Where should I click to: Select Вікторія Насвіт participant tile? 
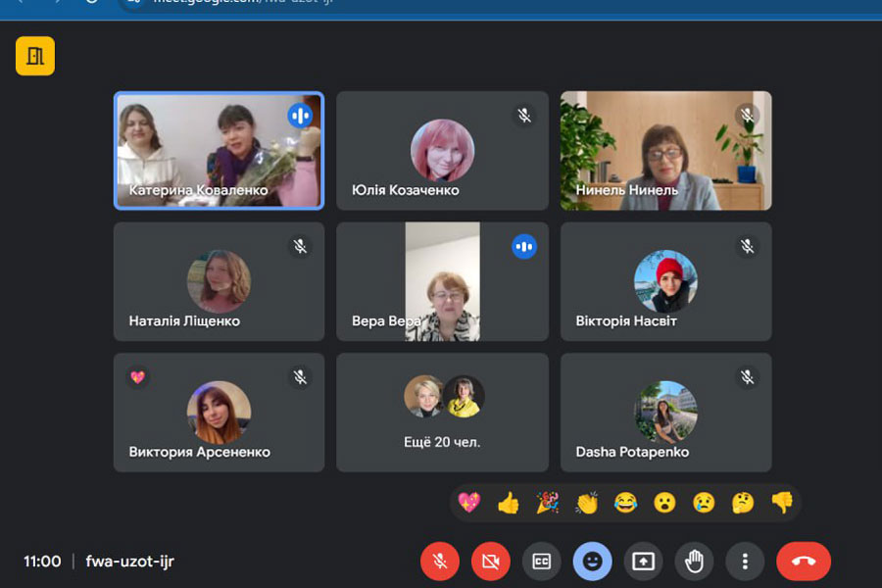tap(666, 281)
